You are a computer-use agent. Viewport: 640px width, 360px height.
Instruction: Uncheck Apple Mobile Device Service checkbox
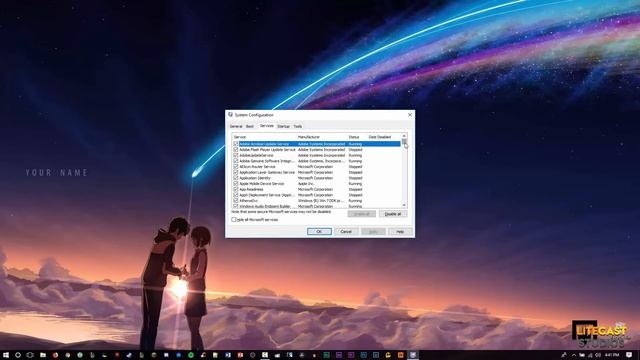click(x=236, y=184)
